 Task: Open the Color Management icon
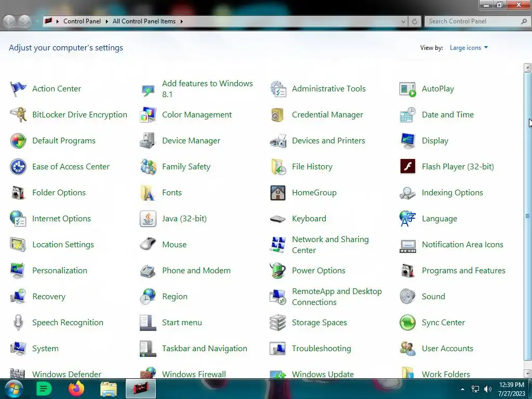point(148,115)
